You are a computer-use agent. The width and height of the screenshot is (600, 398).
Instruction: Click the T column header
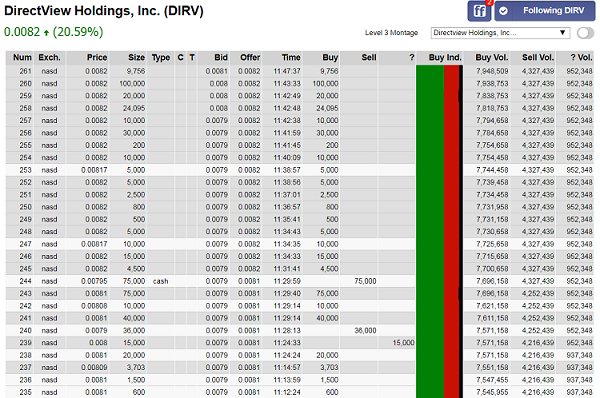(192, 57)
